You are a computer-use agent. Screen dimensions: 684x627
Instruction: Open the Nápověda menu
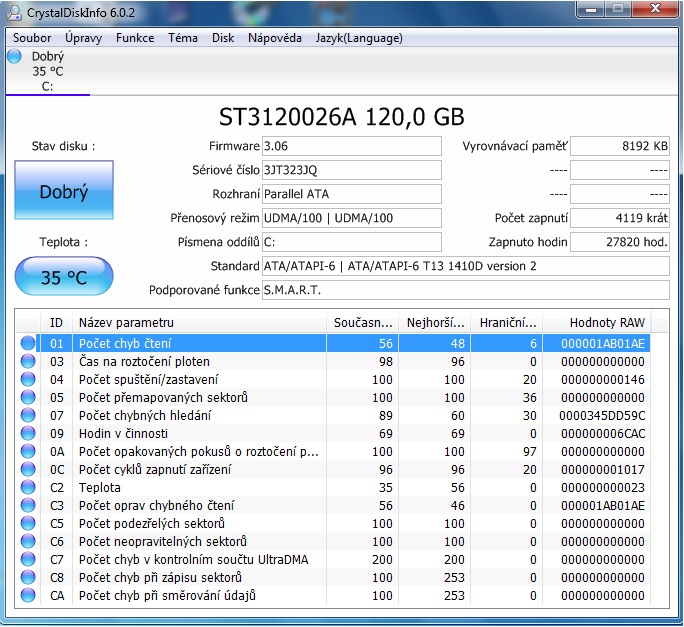(275, 38)
